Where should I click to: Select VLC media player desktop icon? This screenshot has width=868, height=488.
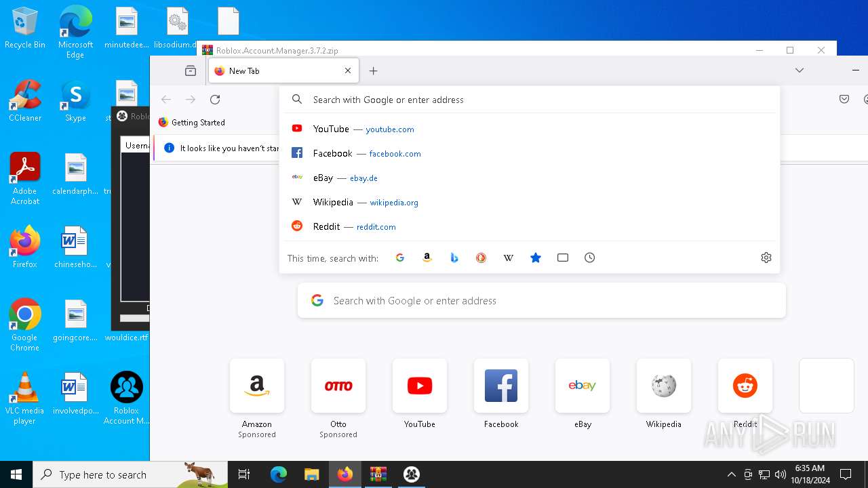pyautogui.click(x=25, y=399)
